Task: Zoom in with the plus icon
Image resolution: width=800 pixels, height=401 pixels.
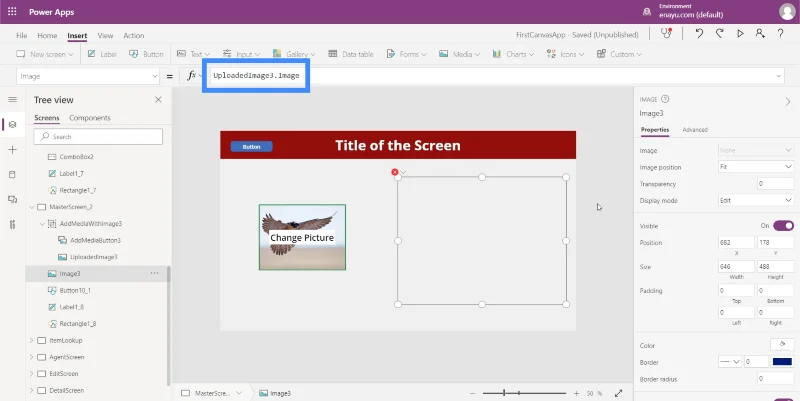Action: tap(577, 393)
